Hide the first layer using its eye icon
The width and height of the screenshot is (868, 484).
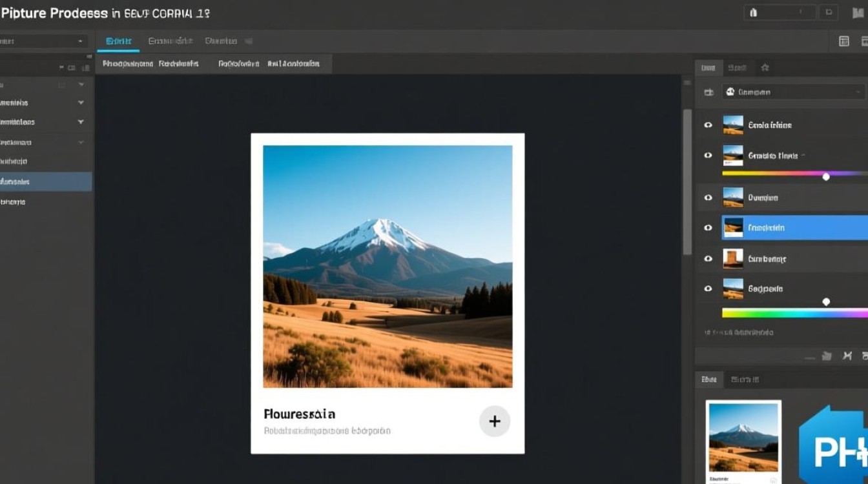point(708,125)
